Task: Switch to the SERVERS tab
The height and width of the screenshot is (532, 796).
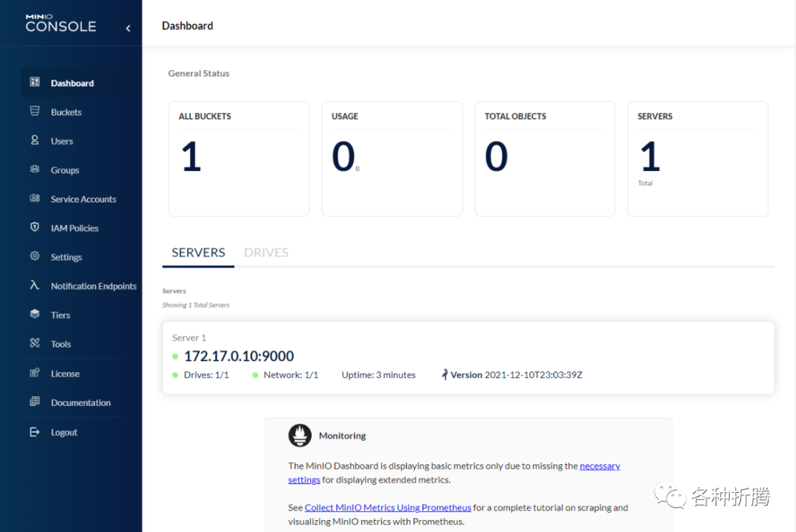Action: (198, 252)
